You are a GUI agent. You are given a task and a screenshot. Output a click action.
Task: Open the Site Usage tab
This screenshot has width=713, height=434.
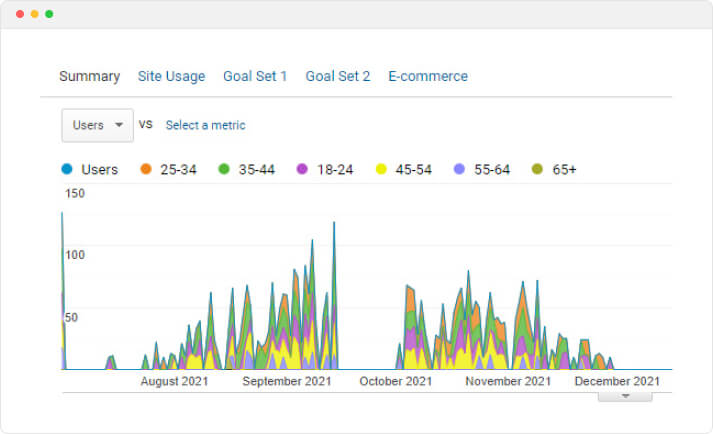pyautogui.click(x=171, y=76)
